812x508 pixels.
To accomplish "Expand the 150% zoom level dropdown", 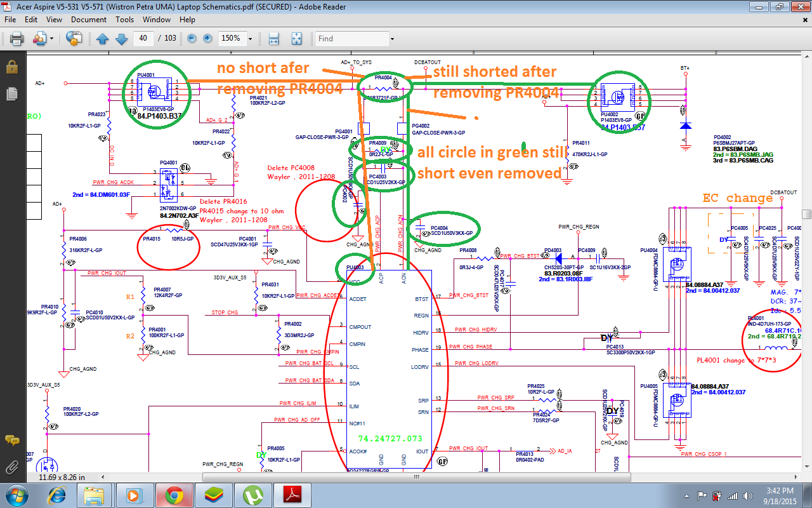I will (x=250, y=39).
